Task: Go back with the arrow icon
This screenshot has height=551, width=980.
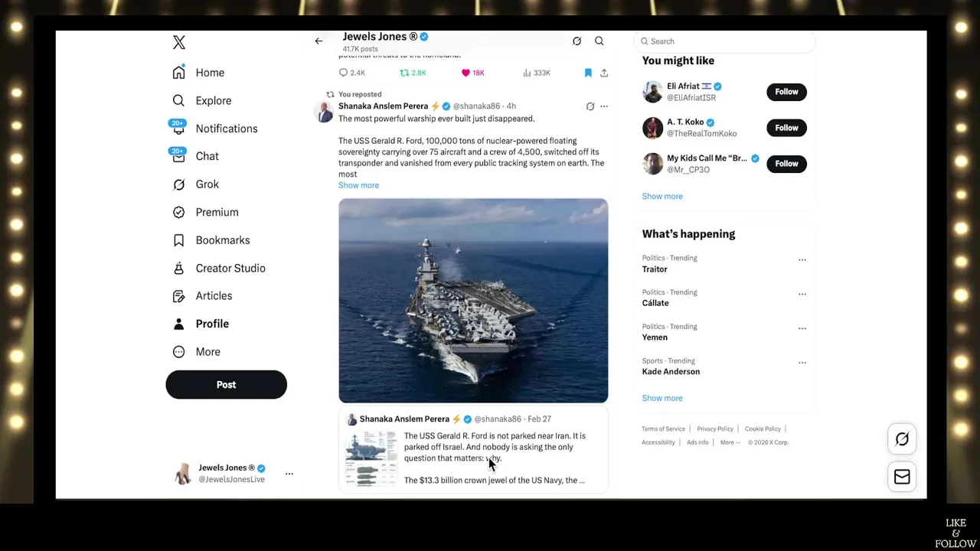Action: (318, 41)
